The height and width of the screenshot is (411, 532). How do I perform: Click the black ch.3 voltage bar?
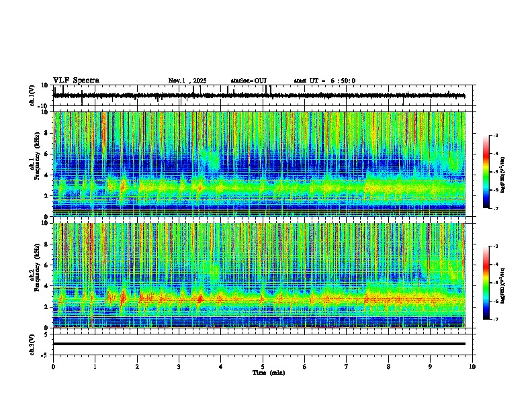coord(259,344)
